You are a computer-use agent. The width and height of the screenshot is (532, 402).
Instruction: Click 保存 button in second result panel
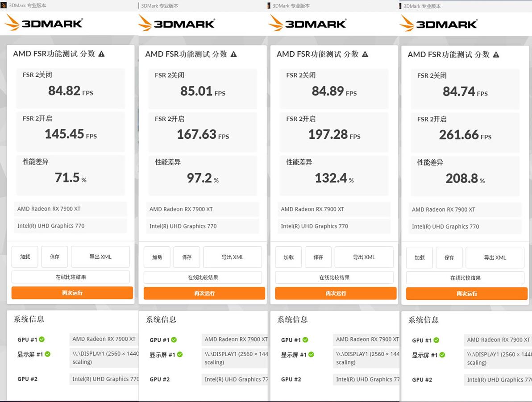(x=187, y=257)
